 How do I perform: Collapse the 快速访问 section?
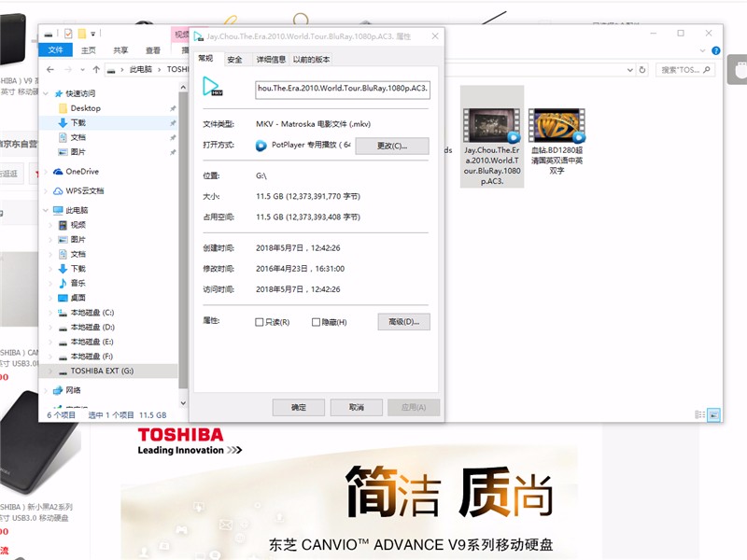click(x=46, y=93)
